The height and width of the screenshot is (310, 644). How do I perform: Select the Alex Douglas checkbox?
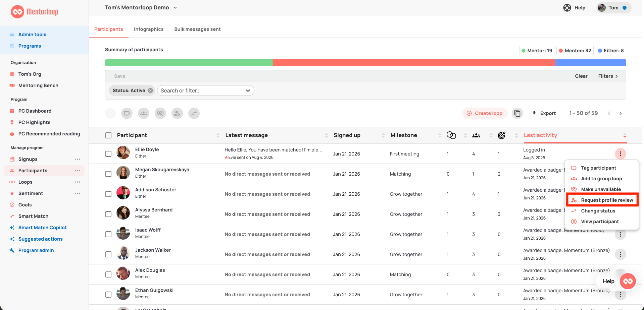pyautogui.click(x=108, y=274)
